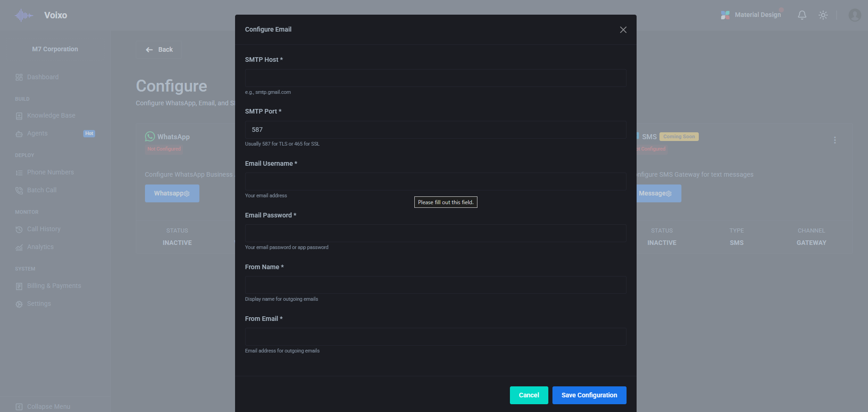Select the Knowledge Base icon in sidebar

click(19, 115)
